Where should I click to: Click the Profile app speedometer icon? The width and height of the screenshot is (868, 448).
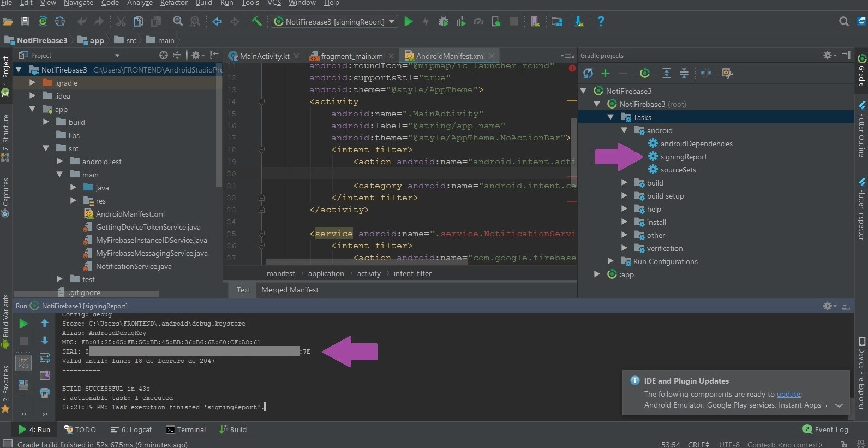478,21
